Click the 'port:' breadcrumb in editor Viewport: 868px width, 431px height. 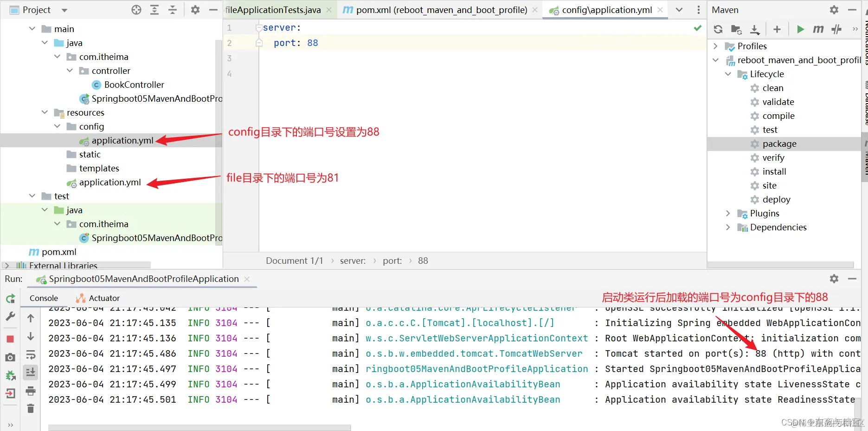[392, 261]
